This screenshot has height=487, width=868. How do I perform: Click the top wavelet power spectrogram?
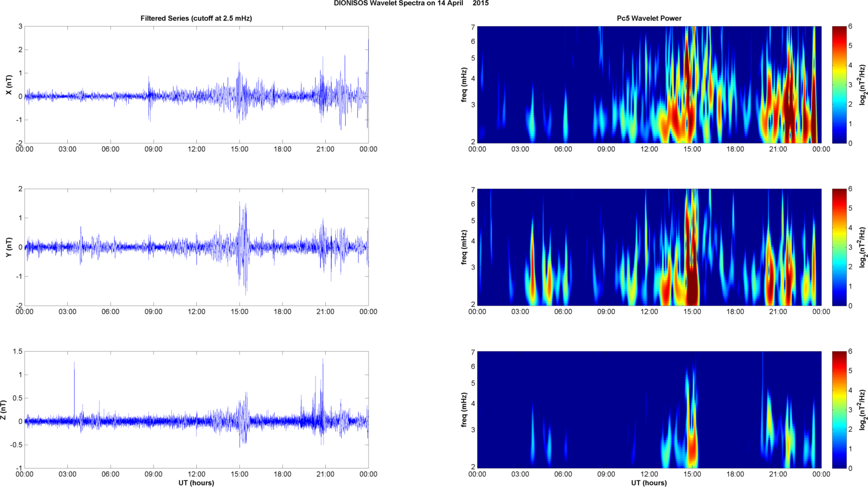tap(649, 84)
